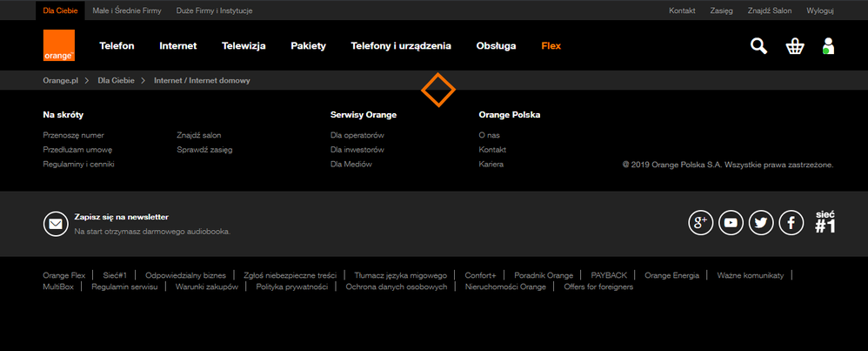Screen dimensions: 868x351
Task: Click the orange diamond expander
Action: 438,90
